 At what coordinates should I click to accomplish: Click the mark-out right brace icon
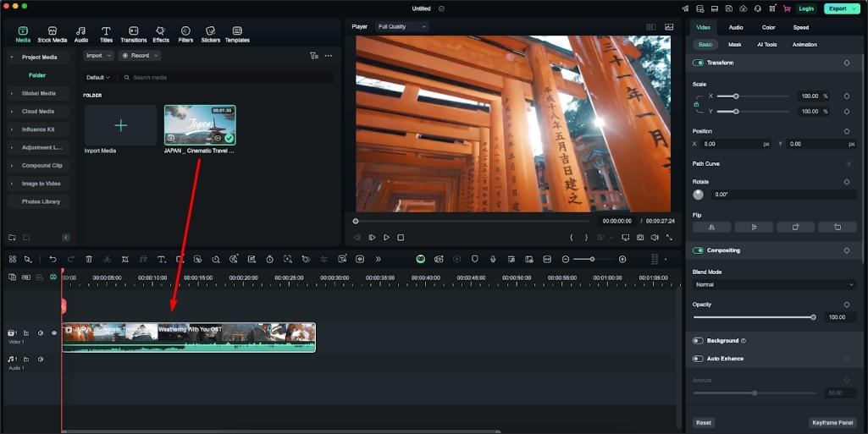[x=586, y=237]
